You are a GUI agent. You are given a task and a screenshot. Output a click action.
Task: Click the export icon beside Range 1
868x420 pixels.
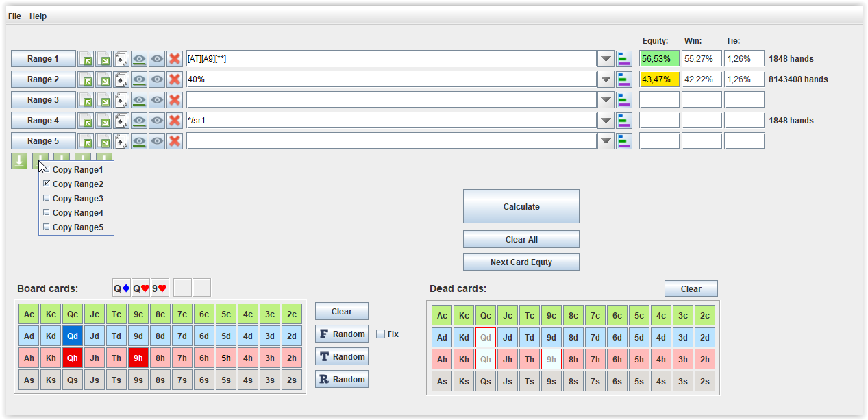(103, 59)
